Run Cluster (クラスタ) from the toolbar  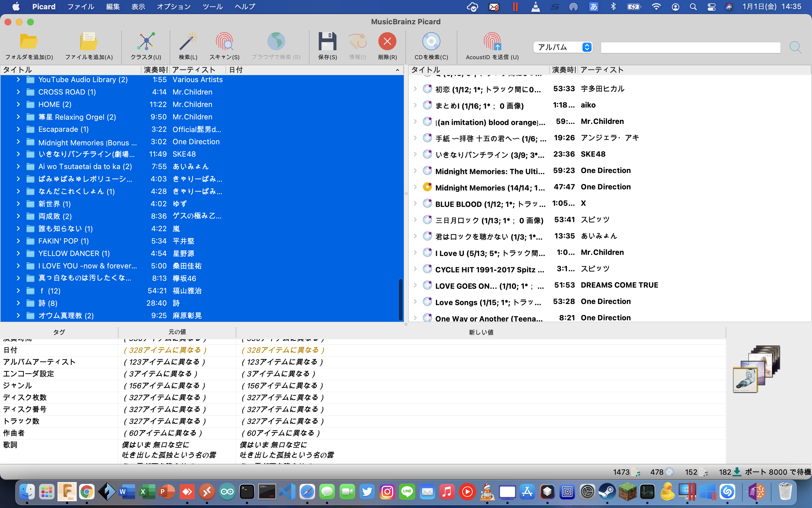tap(146, 42)
